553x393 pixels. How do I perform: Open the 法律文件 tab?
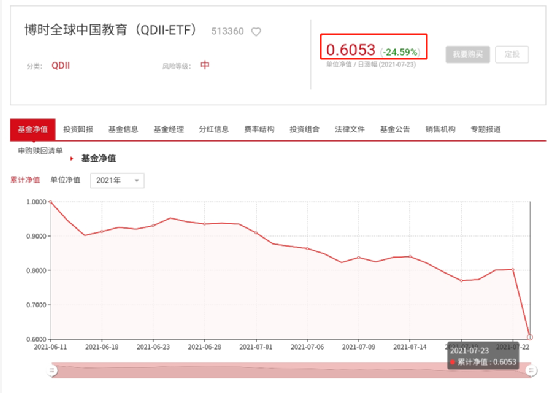click(350, 129)
